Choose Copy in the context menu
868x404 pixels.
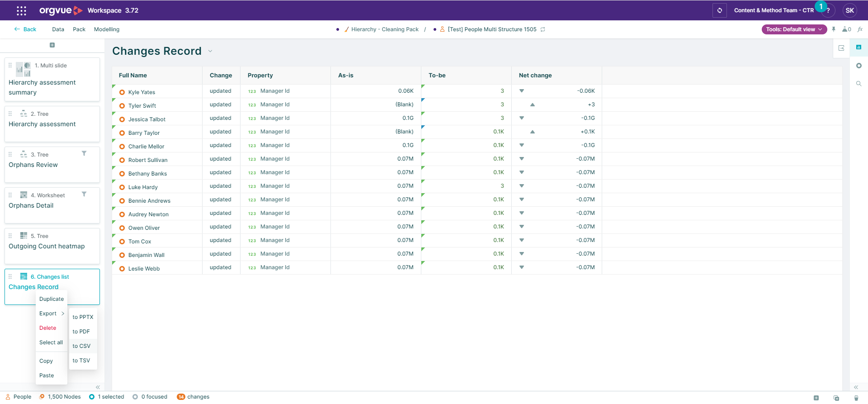tap(46, 361)
